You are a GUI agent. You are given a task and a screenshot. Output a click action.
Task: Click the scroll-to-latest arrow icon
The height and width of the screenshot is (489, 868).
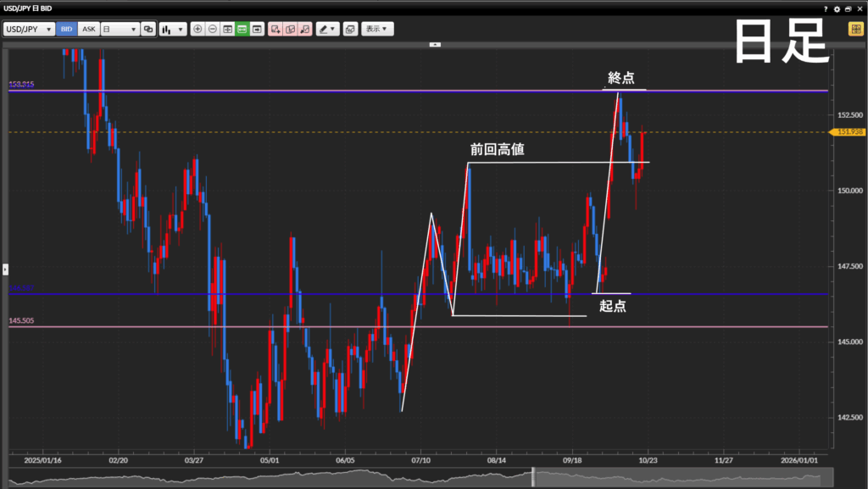coord(256,29)
